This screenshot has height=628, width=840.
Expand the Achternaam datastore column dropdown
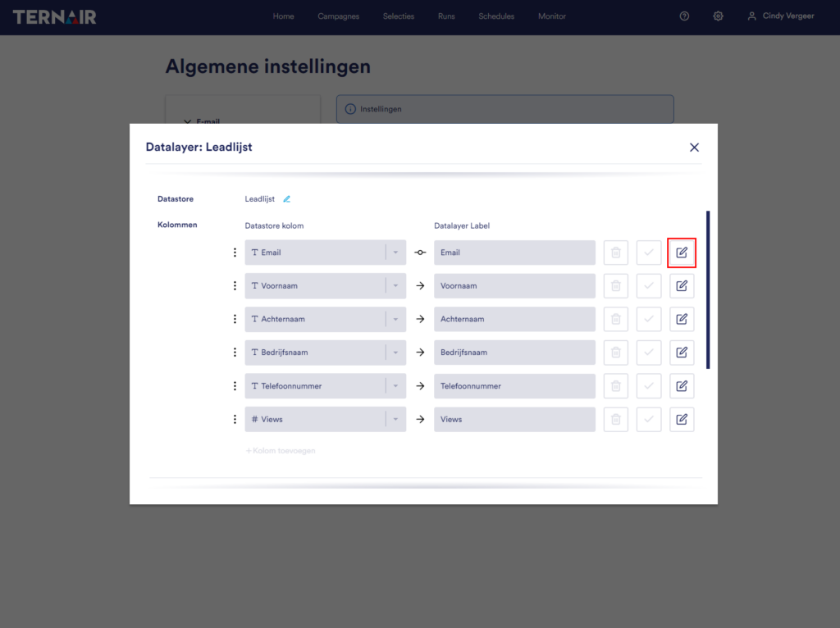[x=395, y=319]
